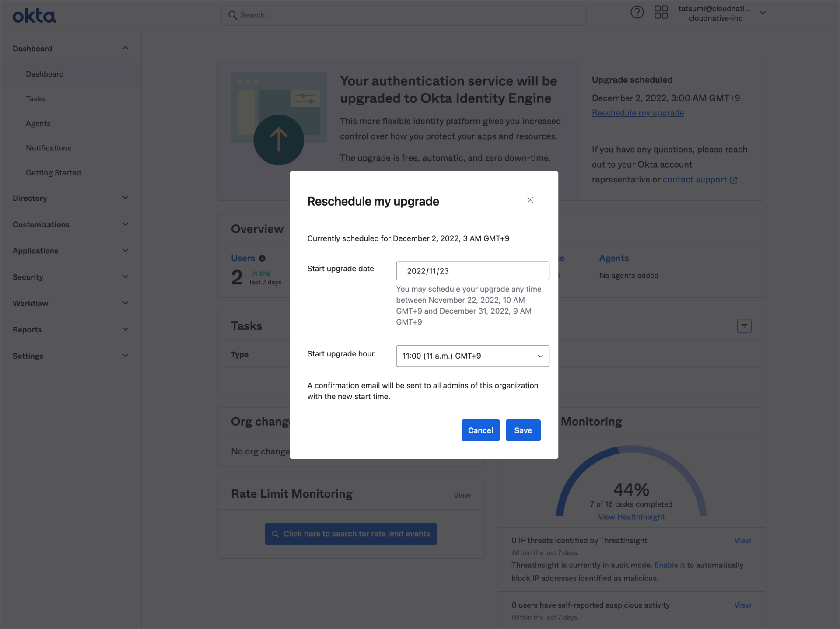The height and width of the screenshot is (629, 840).
Task: Save the rescheduled upgrade
Action: tap(523, 430)
